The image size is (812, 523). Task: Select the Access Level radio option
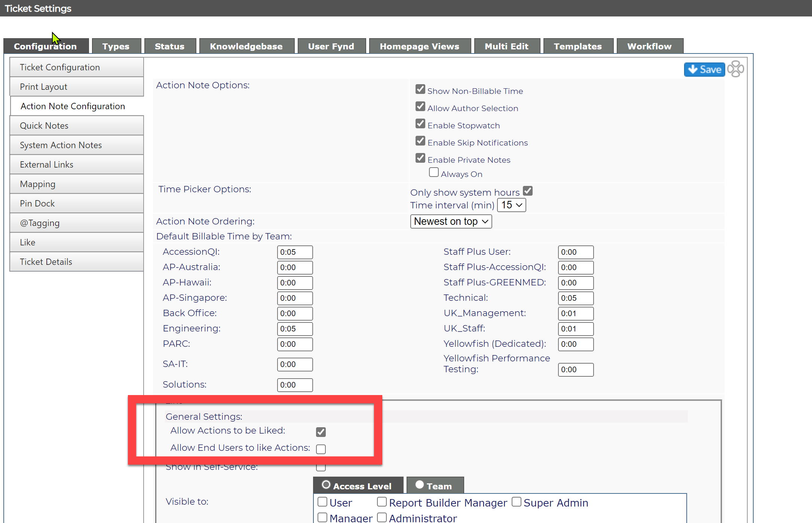tap(326, 485)
